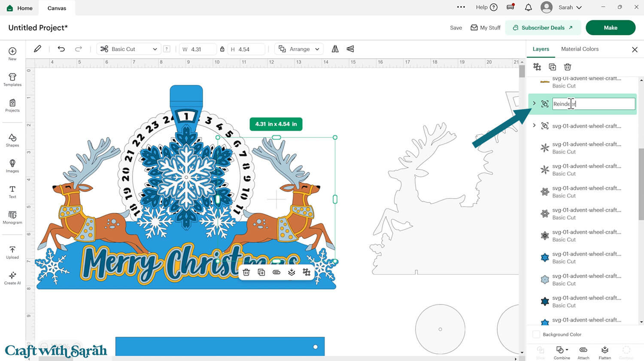Open the Templates panel

(x=12, y=80)
